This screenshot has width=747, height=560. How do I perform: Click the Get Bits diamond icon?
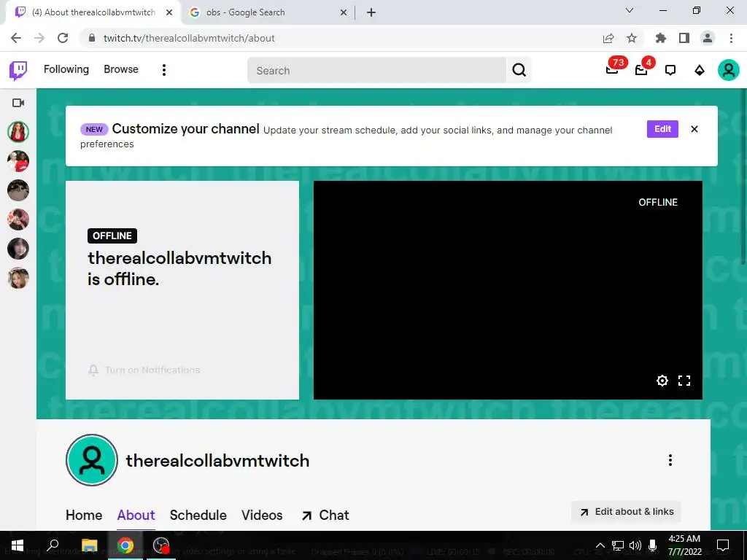click(x=700, y=71)
